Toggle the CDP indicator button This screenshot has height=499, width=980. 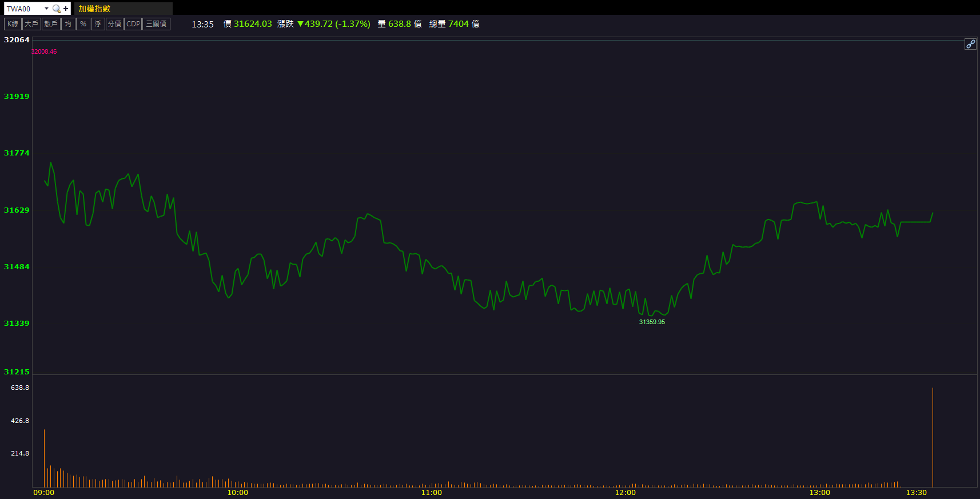tap(133, 24)
